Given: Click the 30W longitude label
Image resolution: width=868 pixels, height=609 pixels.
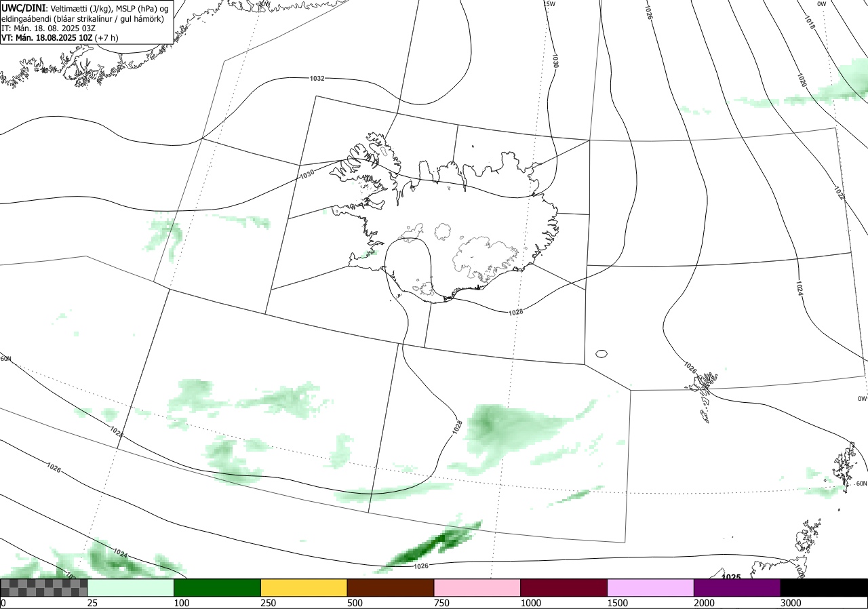Looking at the screenshot, I should coord(264,3).
